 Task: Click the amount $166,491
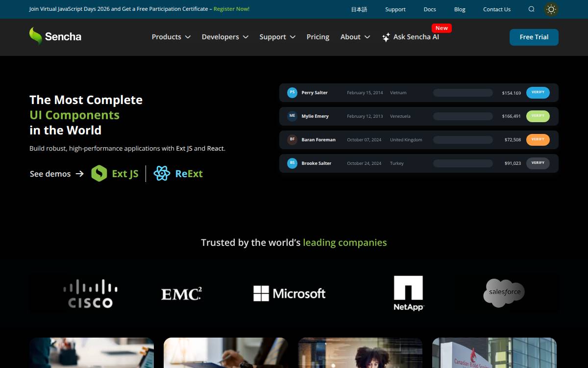click(512, 116)
